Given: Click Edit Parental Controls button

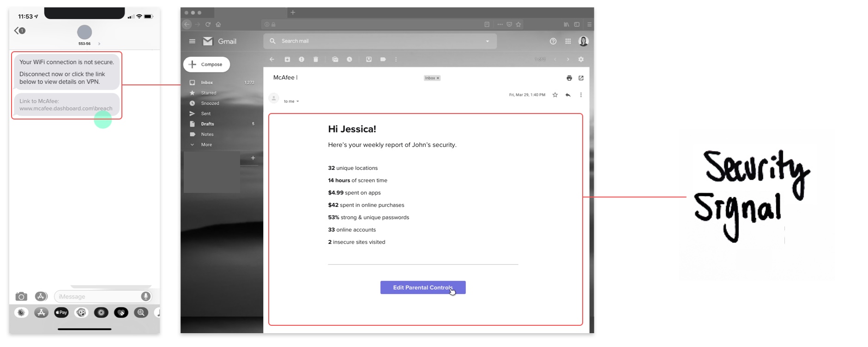Looking at the screenshot, I should pos(423,287).
